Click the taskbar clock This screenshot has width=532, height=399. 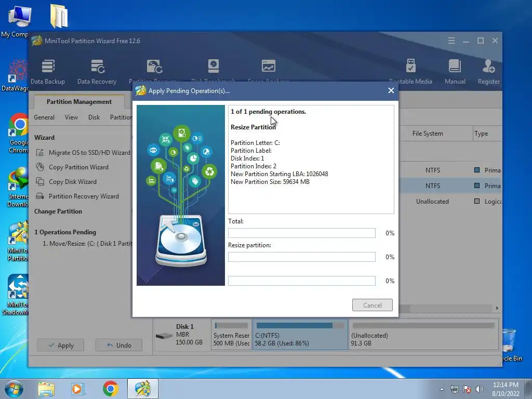tap(506, 389)
